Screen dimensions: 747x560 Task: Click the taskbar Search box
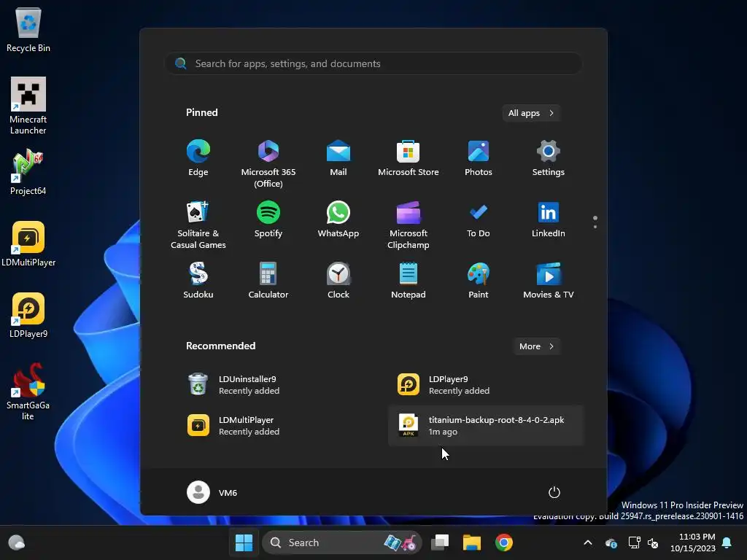point(342,542)
